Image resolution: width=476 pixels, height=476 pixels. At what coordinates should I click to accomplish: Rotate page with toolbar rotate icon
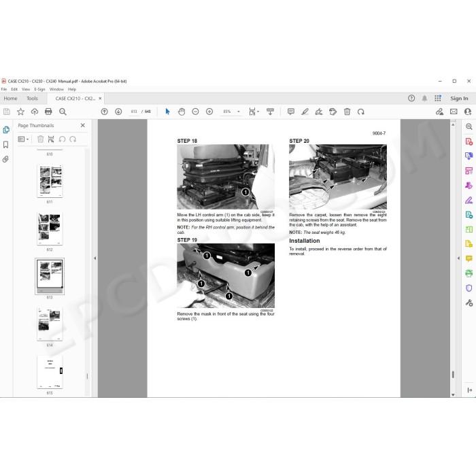click(360, 112)
